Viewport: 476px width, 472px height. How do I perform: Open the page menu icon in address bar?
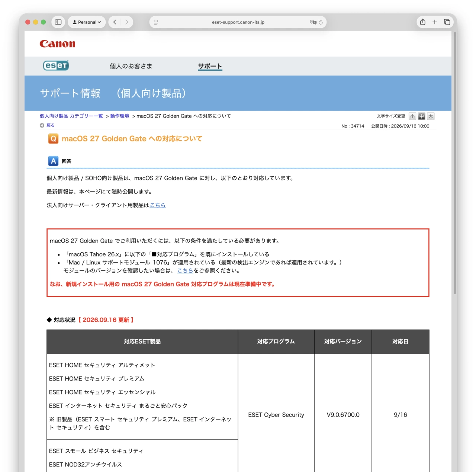(x=156, y=22)
